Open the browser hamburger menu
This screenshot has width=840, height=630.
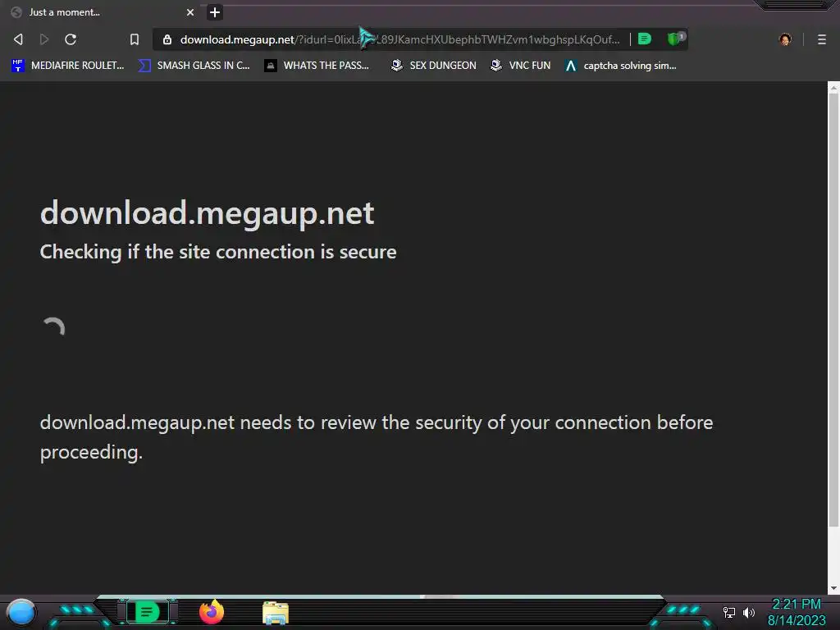[822, 39]
